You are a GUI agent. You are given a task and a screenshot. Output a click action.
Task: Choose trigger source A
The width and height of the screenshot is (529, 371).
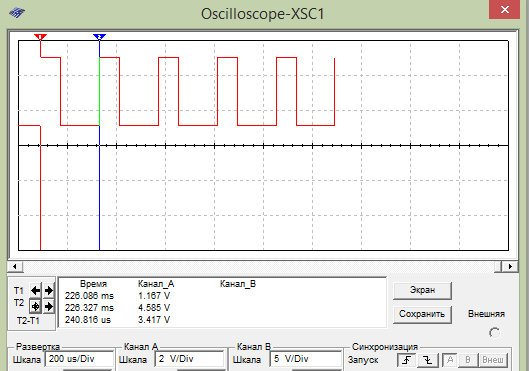(450, 360)
